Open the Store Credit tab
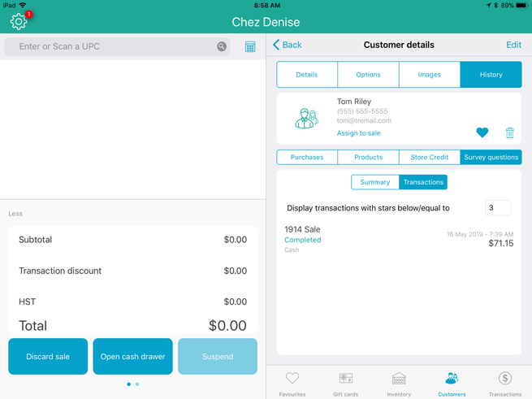 pos(429,158)
